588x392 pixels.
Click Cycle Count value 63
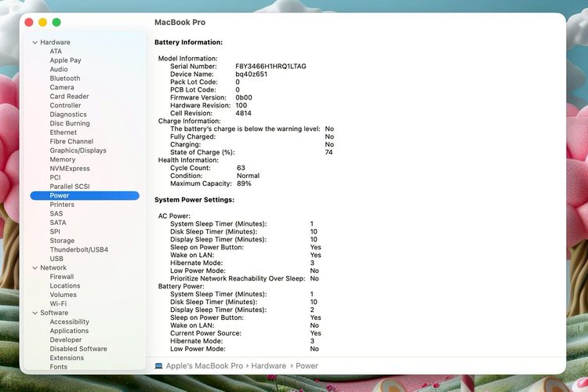point(241,168)
